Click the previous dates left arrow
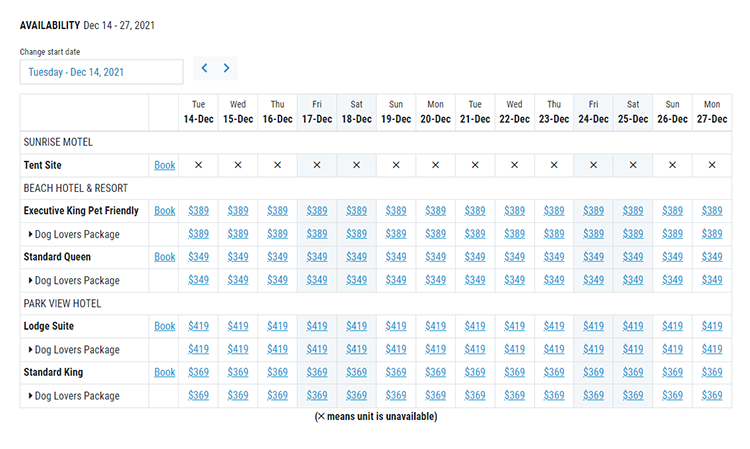The image size is (750, 449). click(x=205, y=69)
